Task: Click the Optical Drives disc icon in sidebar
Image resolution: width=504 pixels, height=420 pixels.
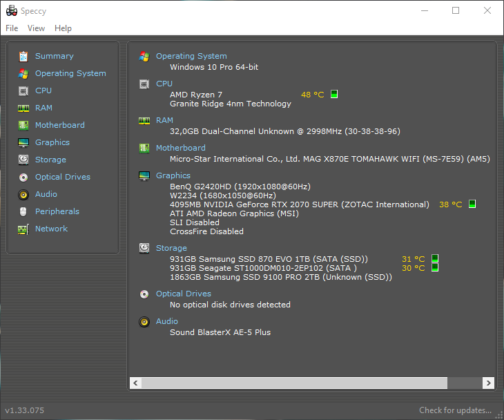Action: click(23, 178)
